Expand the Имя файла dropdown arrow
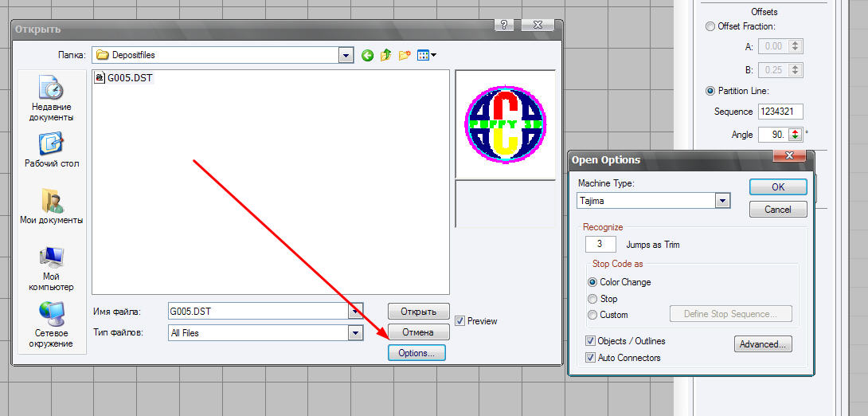868x416 pixels. coord(355,312)
